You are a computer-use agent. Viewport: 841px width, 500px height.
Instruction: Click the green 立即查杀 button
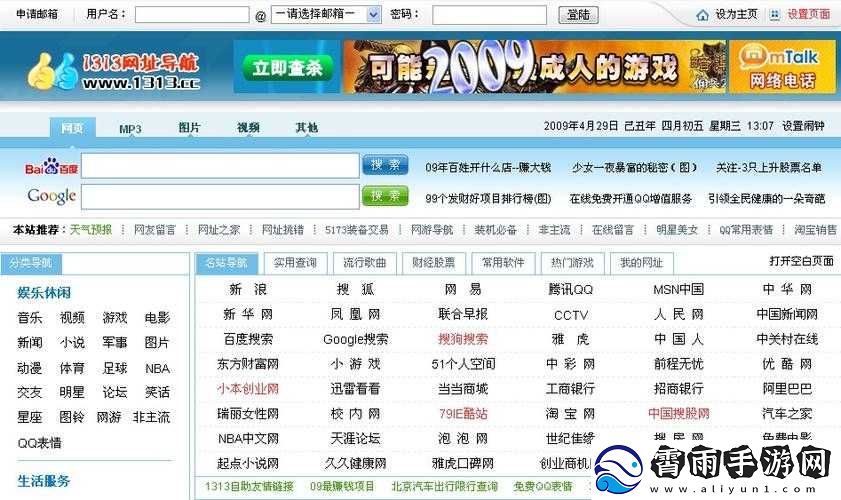coord(287,68)
